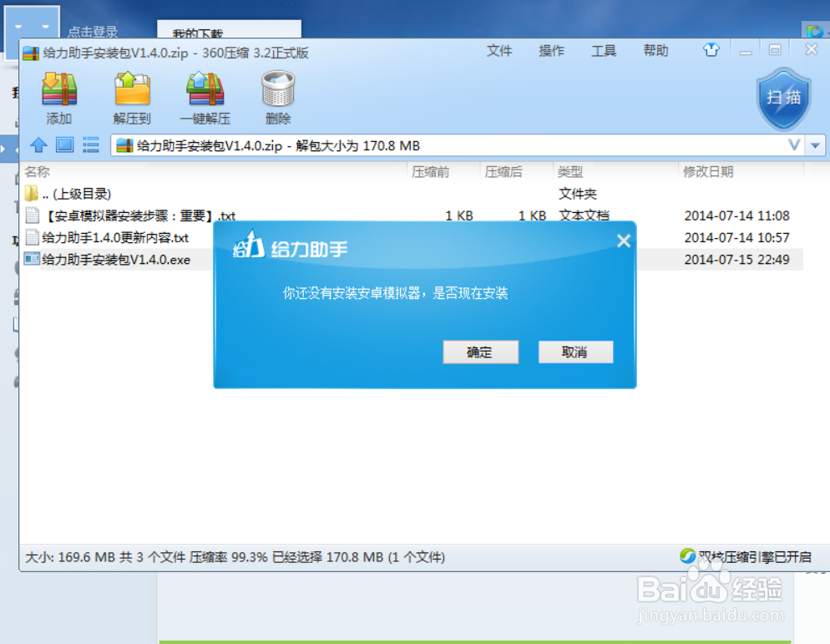This screenshot has height=644, width=830.
Task: Click 确定 in the 给力助手 dialog
Action: coord(480,352)
